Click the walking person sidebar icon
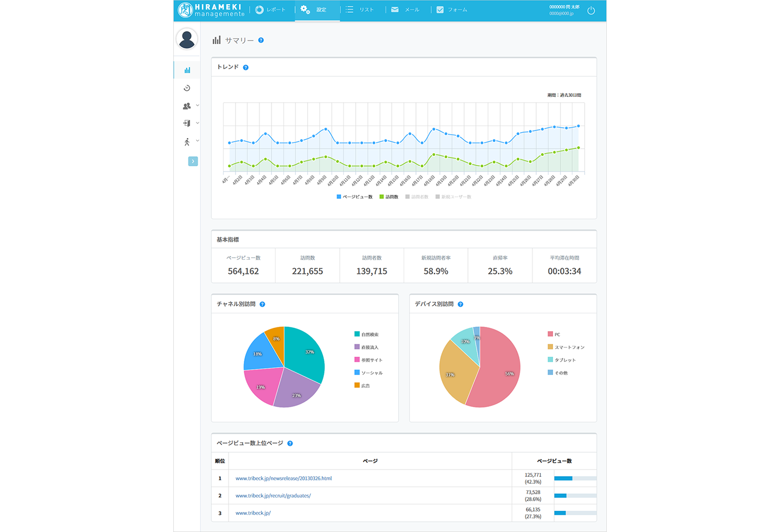The width and height of the screenshot is (780, 532). coord(187,142)
